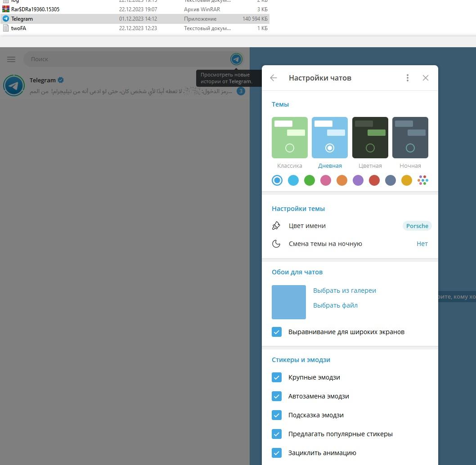Pick the slate blue accent color
Image resolution: width=476 pixels, height=465 pixels.
[x=391, y=180]
